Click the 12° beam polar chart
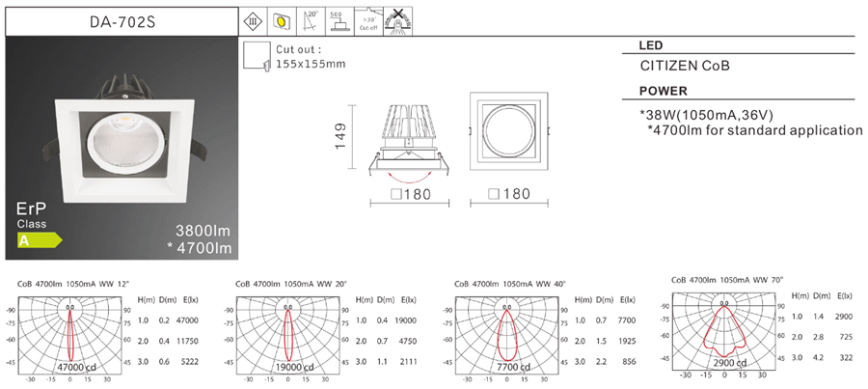This screenshot has width=868, height=389. (69, 338)
